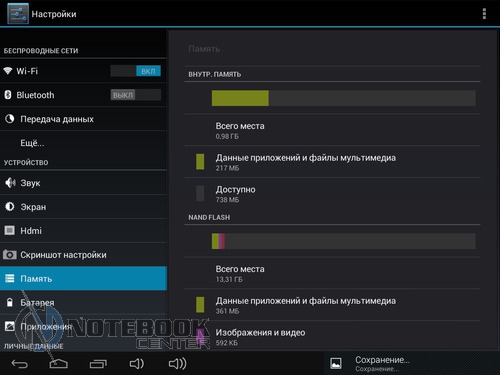
Task: Tap the volume up icon
Action: (x=177, y=364)
